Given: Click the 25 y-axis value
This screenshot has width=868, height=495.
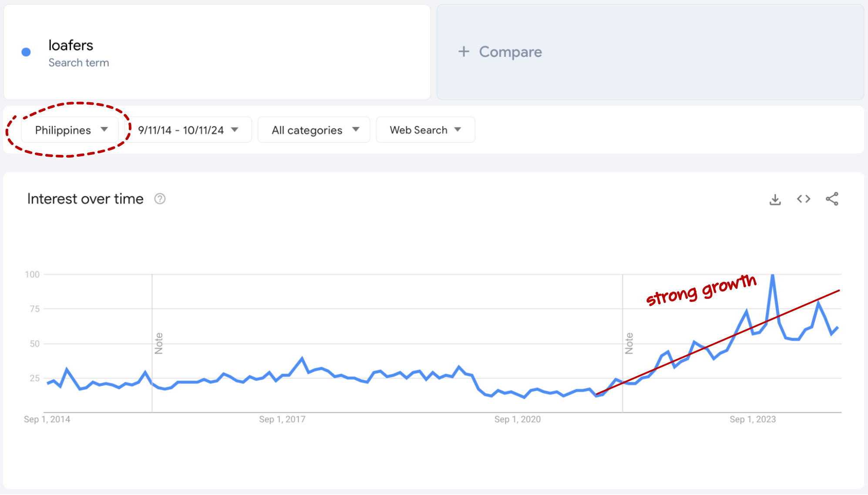Looking at the screenshot, I should click(35, 378).
